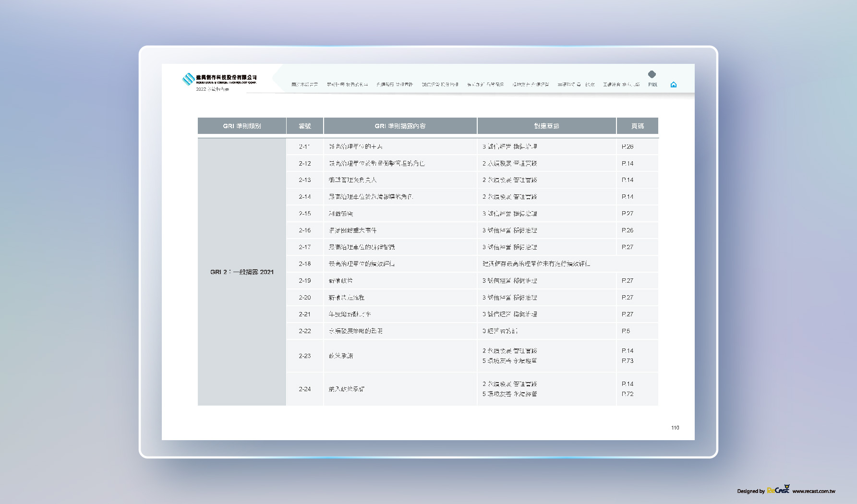The width and height of the screenshot is (857, 504).
Task: Click page P.5 in row 2-22
Action: click(x=626, y=331)
